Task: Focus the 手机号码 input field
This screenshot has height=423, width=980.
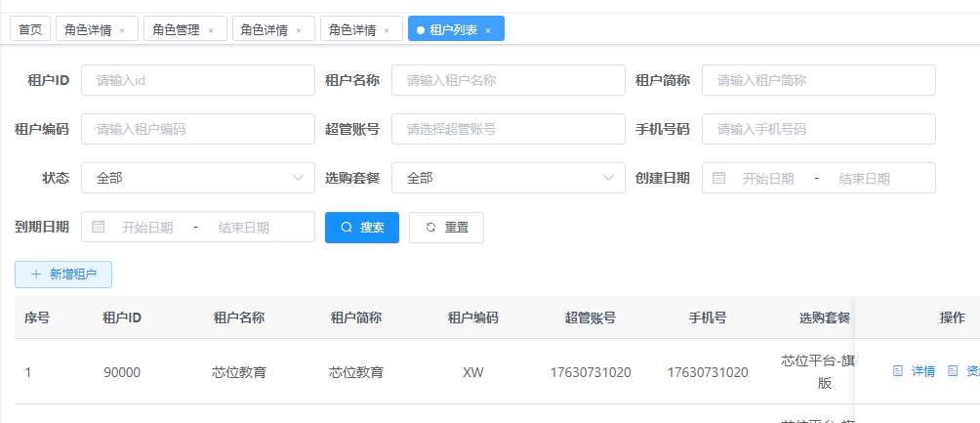Action: (818, 129)
